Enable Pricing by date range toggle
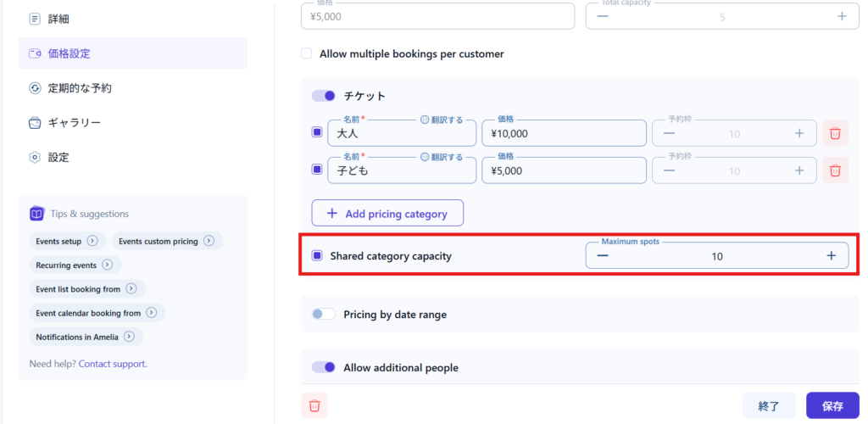 point(324,314)
